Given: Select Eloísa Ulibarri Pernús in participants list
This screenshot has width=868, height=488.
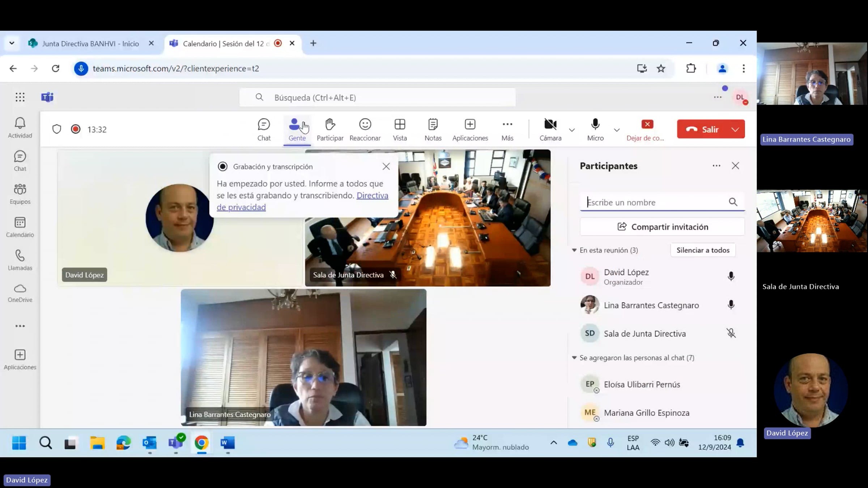Looking at the screenshot, I should (659, 384).
